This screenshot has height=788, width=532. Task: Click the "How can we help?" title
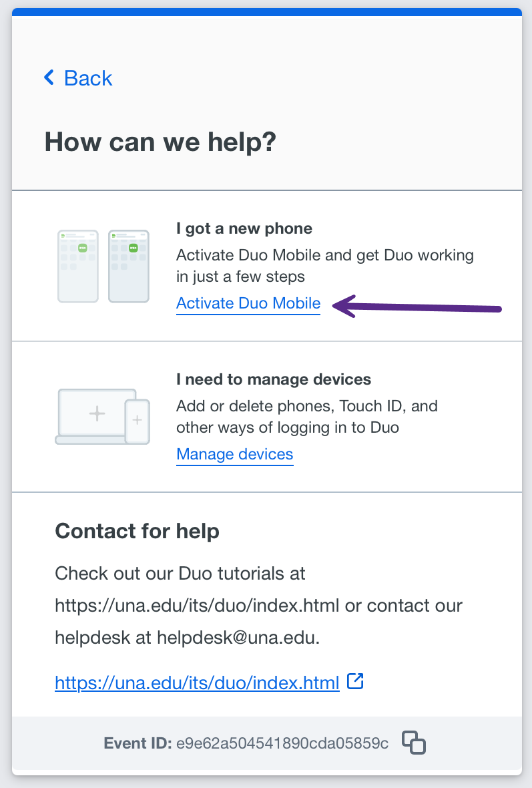160,142
